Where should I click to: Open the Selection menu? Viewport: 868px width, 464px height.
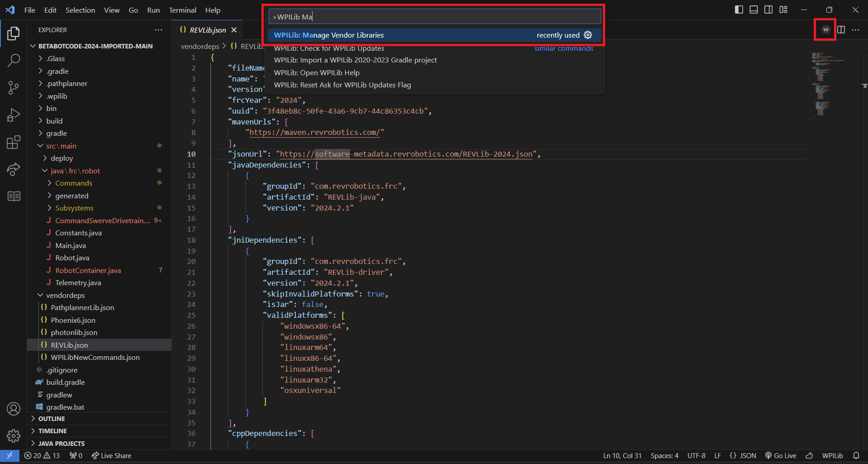coord(80,10)
